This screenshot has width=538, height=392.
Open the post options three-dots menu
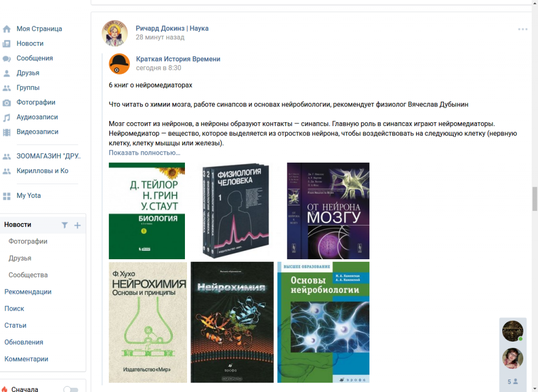point(523,29)
